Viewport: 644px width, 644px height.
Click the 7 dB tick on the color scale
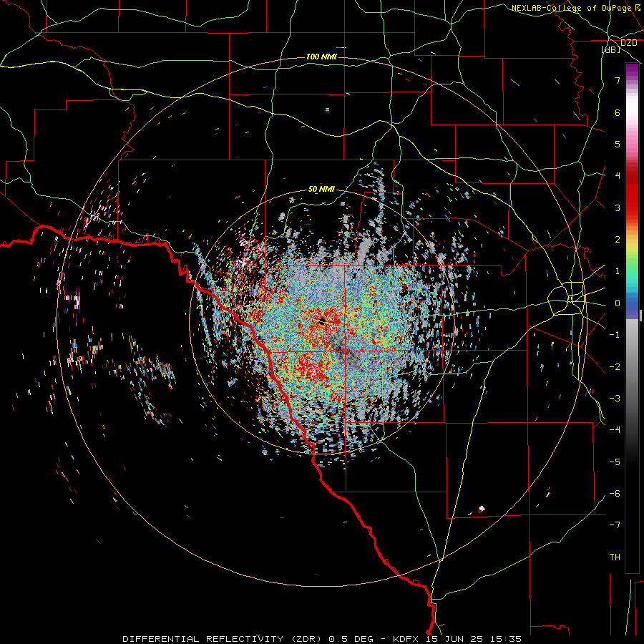(x=618, y=80)
